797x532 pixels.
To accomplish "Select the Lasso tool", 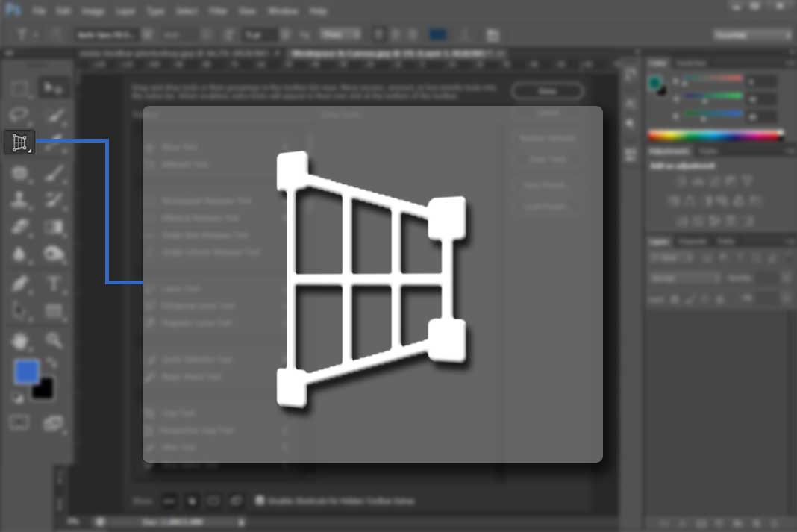I will tap(19, 116).
